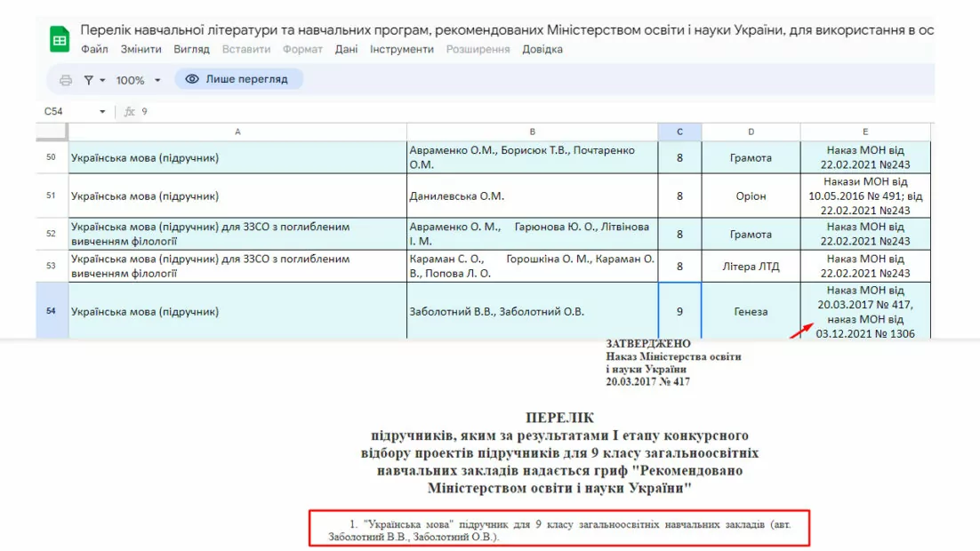This screenshot has height=551, width=980.
Task: Select column B header
Action: 533,132
